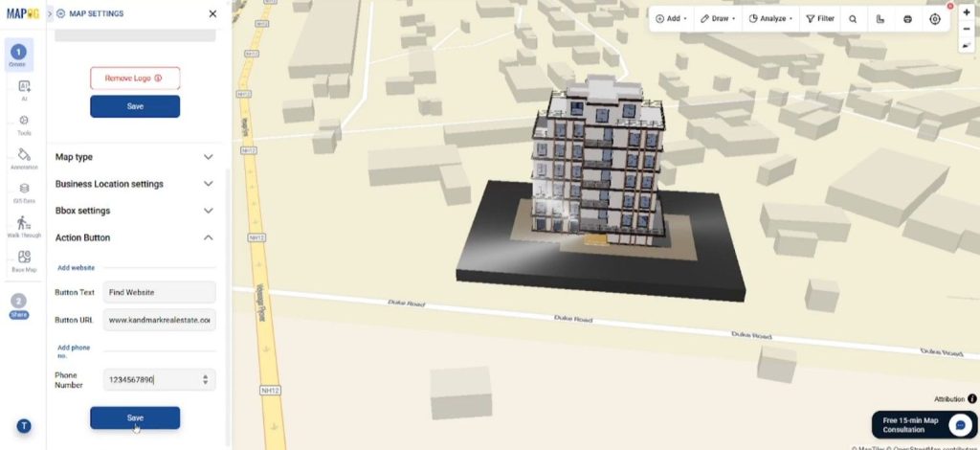
Task: Save the Action Button settings
Action: pos(135,418)
